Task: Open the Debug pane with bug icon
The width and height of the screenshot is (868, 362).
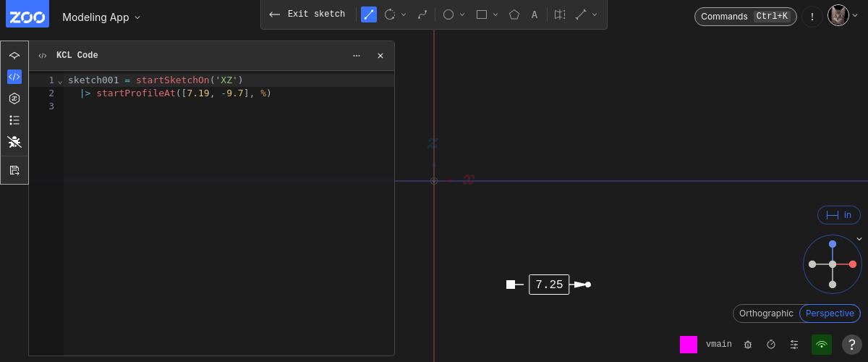Action: [14, 142]
